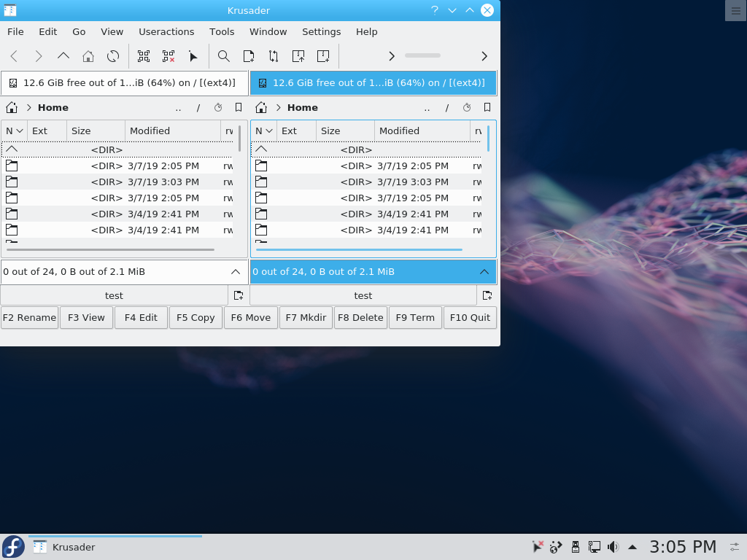Click the synchronize directories toolbar icon
747x560 pixels.
[x=274, y=56]
